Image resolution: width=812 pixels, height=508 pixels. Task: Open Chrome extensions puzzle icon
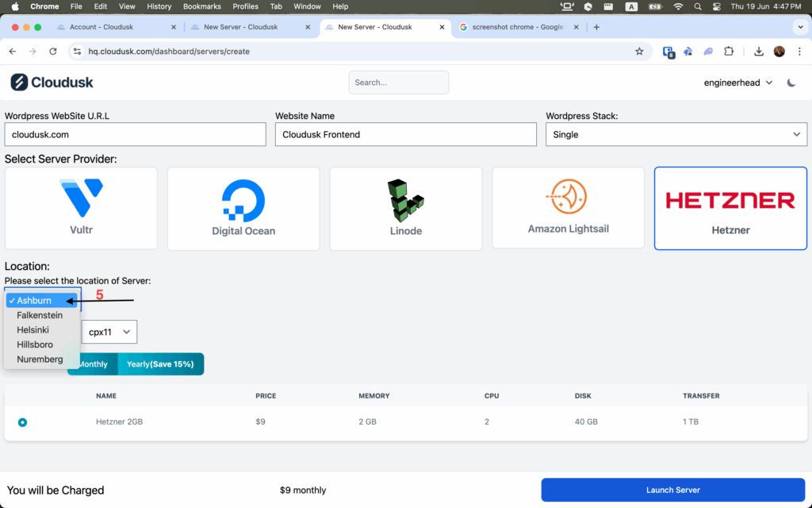729,52
